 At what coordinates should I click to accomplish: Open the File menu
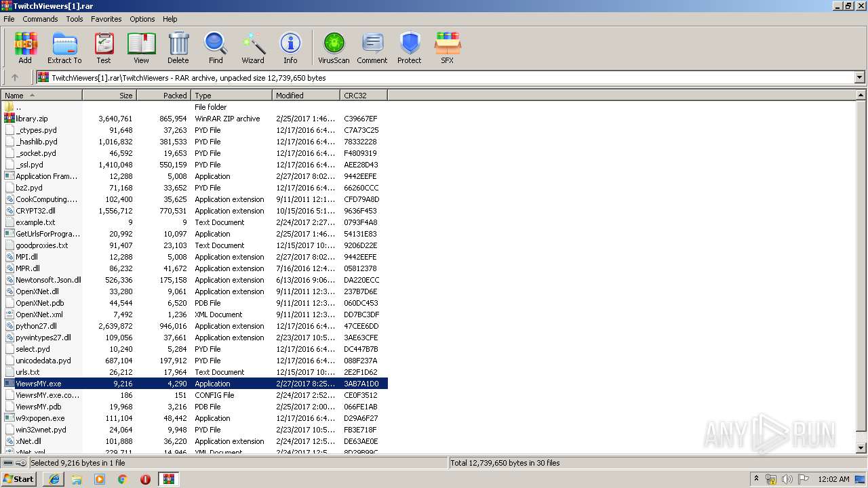click(9, 19)
